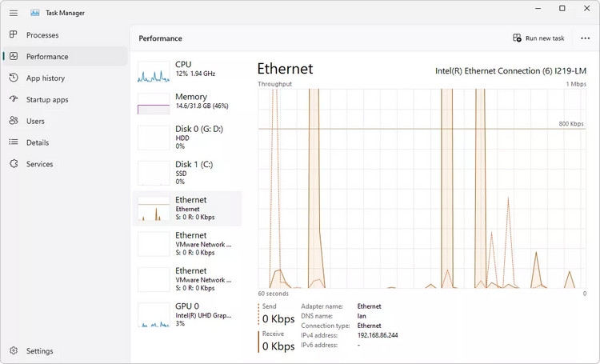This screenshot has height=364, width=600.
Task: Click the '800 Kbps' graph marker label
Action: click(571, 124)
